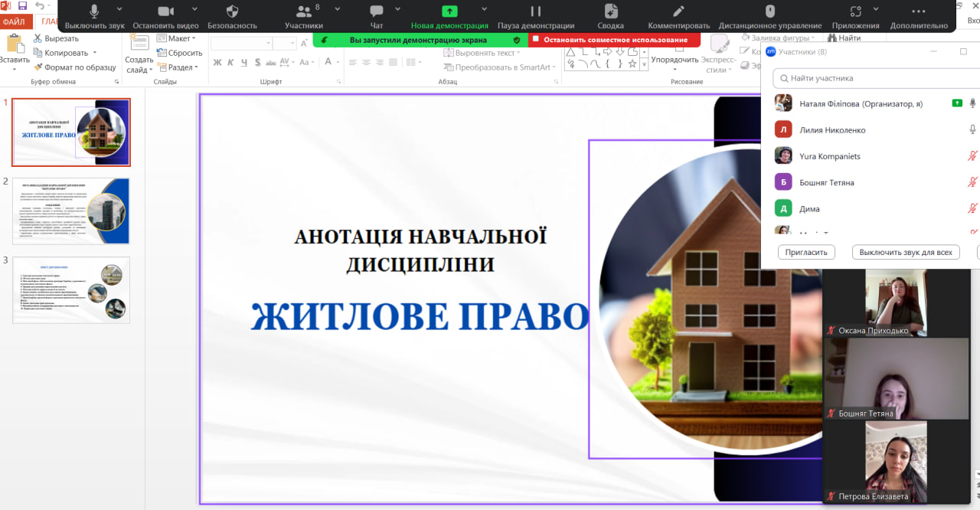Select slide 2 thumbnail
The height and width of the screenshot is (510, 980).
[71, 211]
